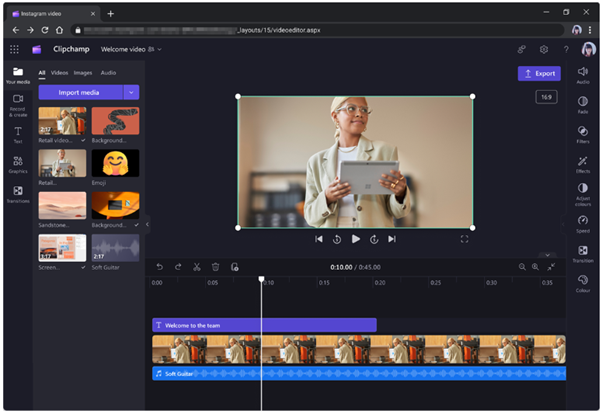Open the share connections icon
Image resolution: width=602 pixels, height=414 pixels.
tap(521, 49)
